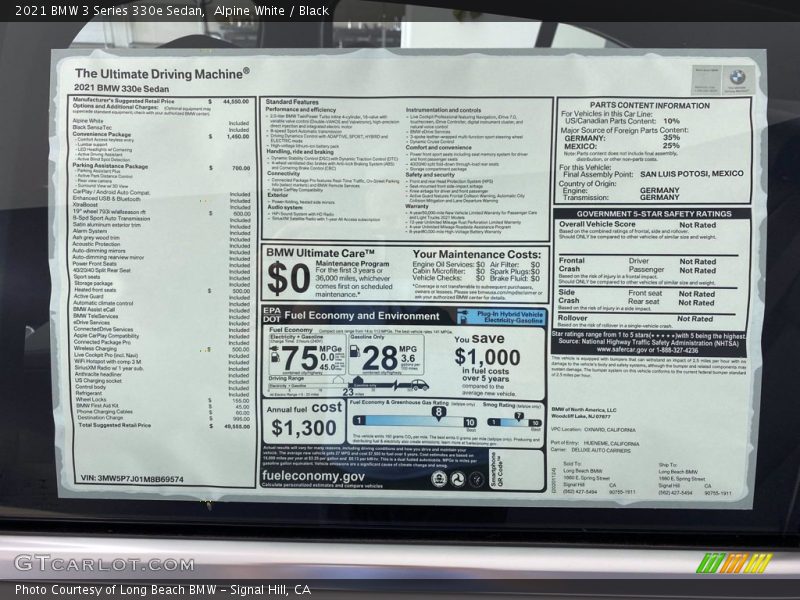This screenshot has width=800, height=600.
Task: Click the EPA seal beside fueleconomy.gov
Action: [439, 479]
